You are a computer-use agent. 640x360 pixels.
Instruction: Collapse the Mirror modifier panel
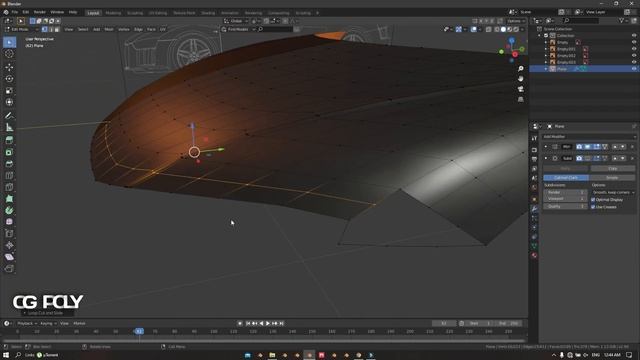click(x=546, y=147)
